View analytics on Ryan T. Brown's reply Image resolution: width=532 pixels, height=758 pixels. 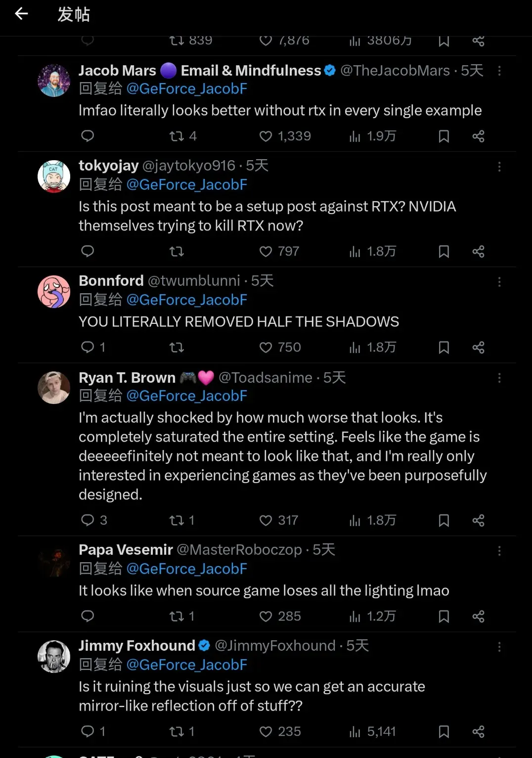(x=355, y=520)
